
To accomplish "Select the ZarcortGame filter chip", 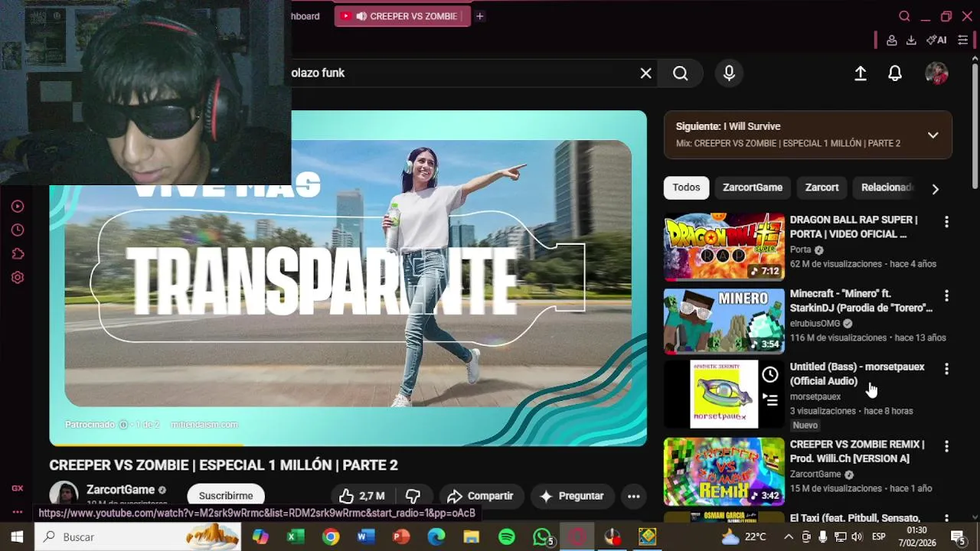I will coord(753,187).
